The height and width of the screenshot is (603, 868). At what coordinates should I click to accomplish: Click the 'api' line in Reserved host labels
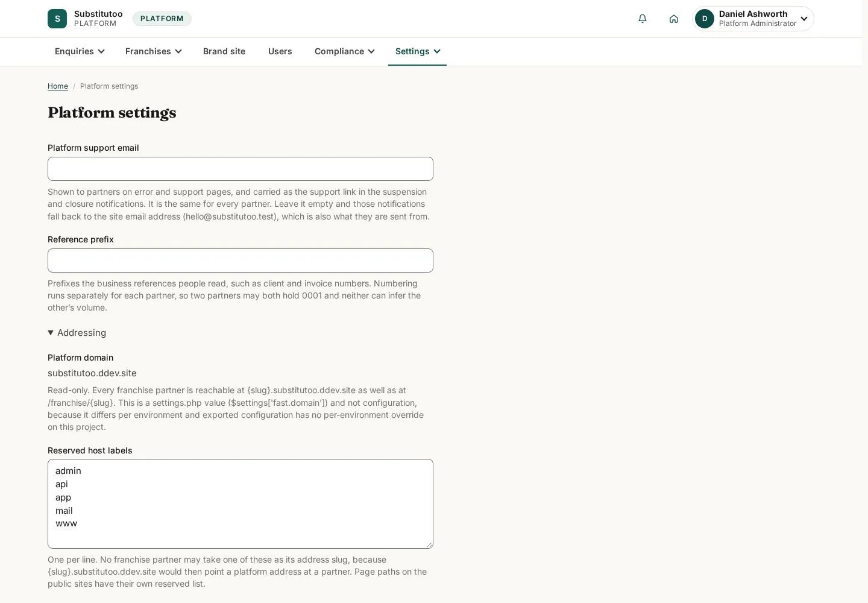[61, 484]
